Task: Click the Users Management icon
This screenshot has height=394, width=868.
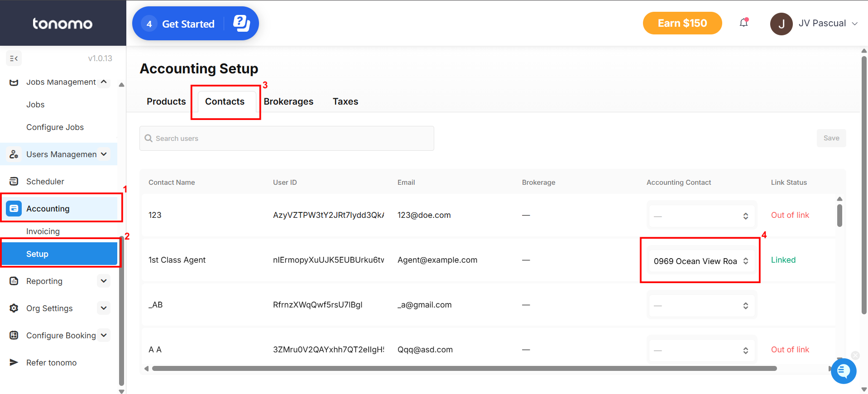Action: tap(14, 154)
